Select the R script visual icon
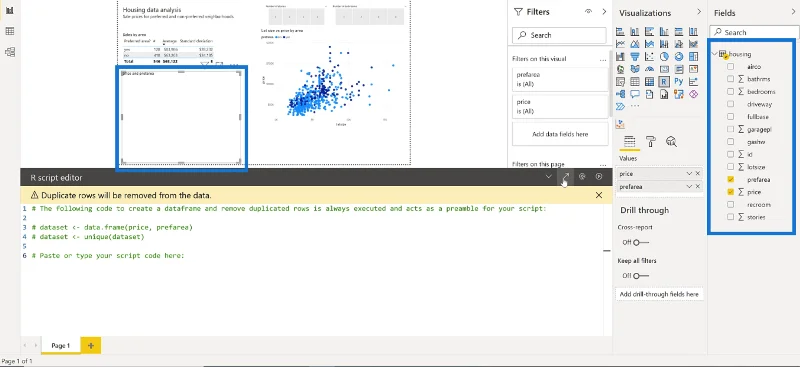The image size is (800, 367). [664, 82]
